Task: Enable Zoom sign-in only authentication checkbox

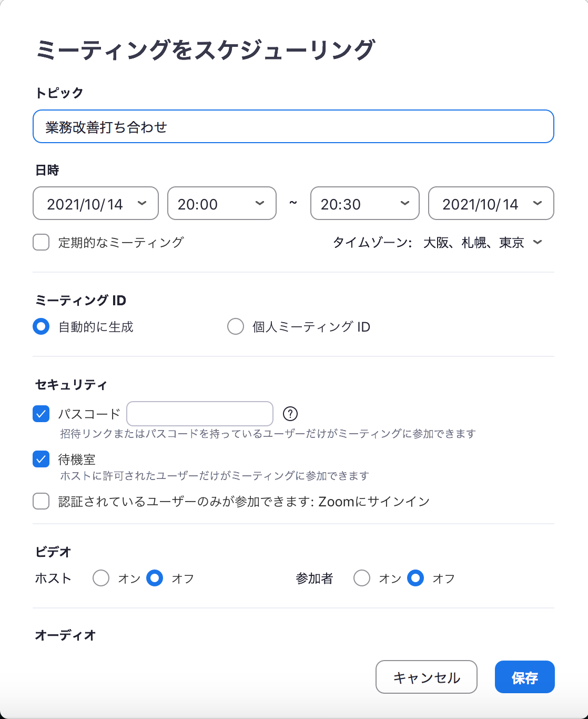Action: (41, 501)
